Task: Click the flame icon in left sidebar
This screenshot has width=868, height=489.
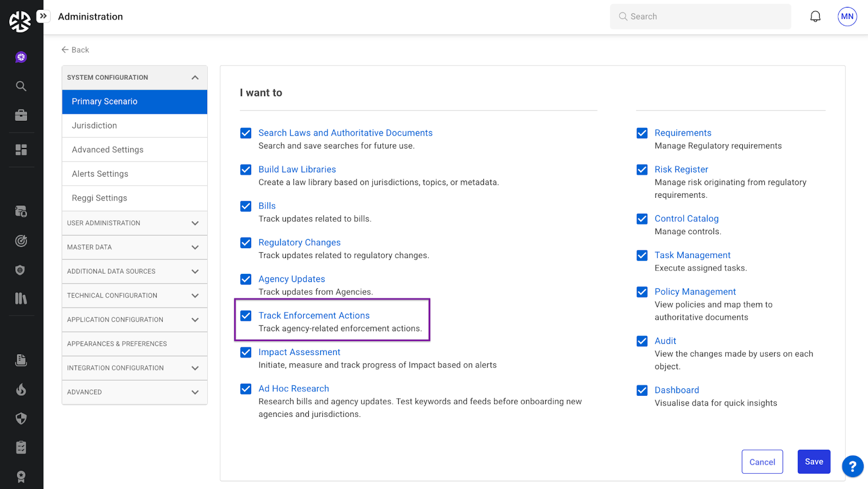Action: (x=21, y=389)
